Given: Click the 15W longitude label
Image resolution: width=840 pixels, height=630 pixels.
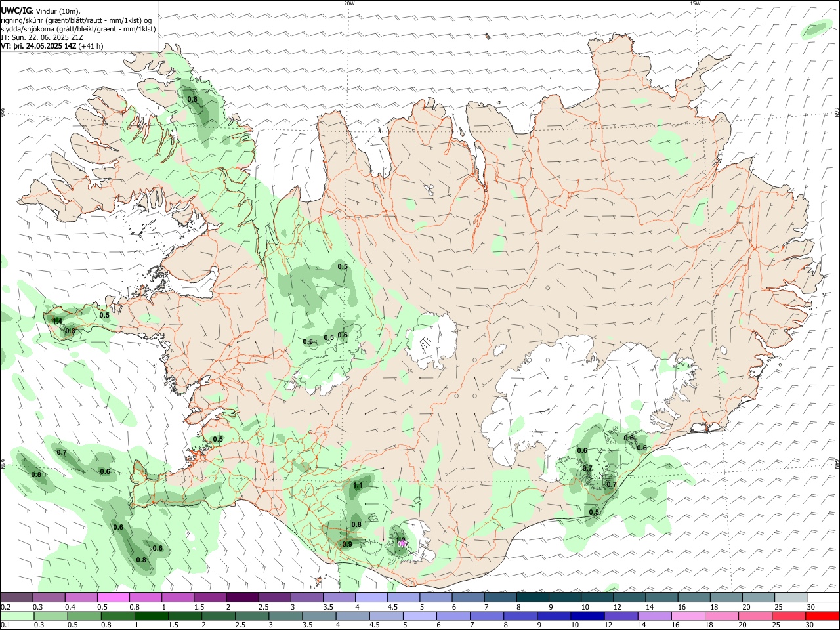Looking at the screenshot, I should point(695,3).
